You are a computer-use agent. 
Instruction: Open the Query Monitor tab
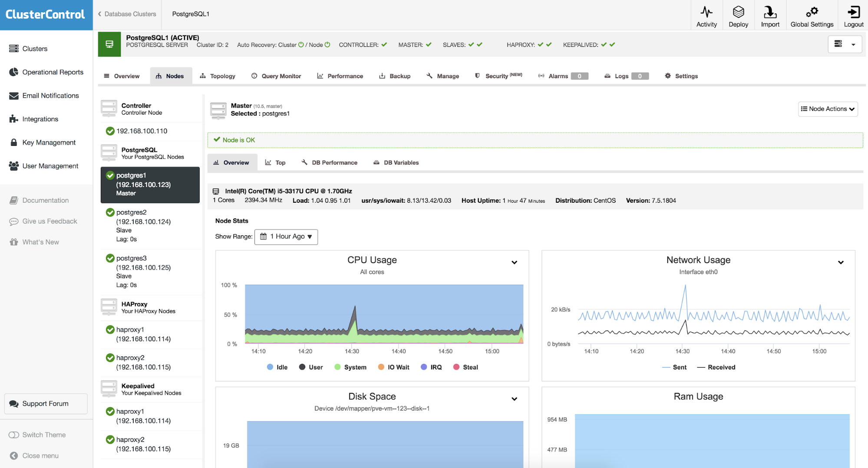(276, 76)
